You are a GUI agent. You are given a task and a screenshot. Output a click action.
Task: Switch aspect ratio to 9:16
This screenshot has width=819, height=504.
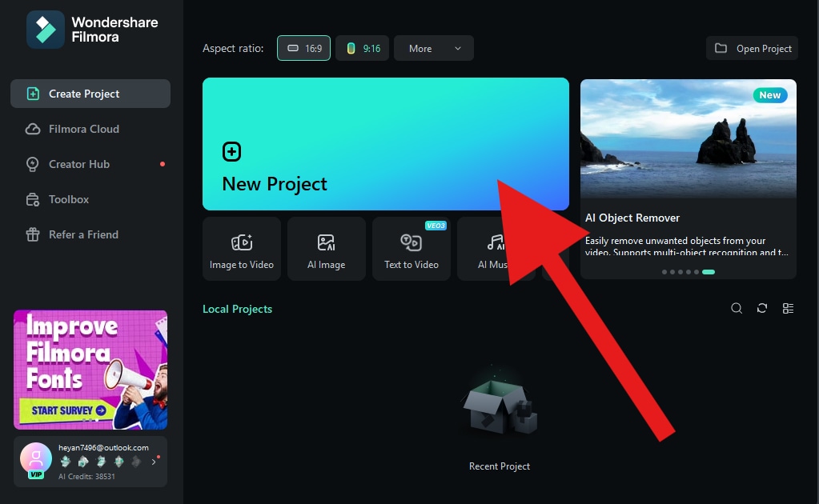(362, 49)
